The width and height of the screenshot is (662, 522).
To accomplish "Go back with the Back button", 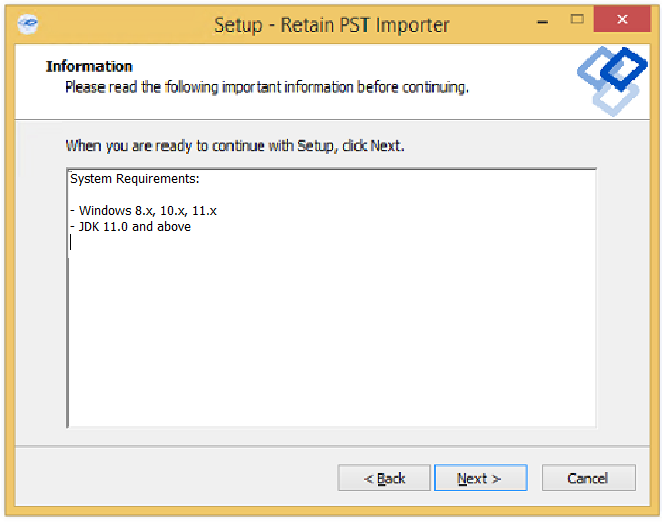I will coord(384,478).
